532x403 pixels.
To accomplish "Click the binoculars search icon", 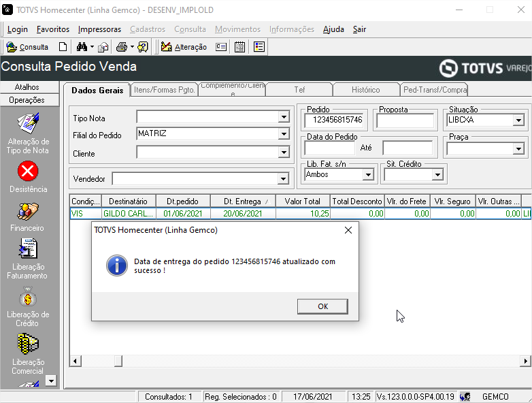I will click(x=82, y=47).
